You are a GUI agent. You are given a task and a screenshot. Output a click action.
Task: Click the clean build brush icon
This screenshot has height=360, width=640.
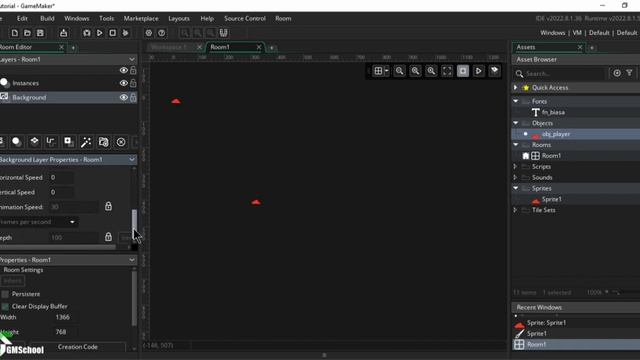pos(125,33)
